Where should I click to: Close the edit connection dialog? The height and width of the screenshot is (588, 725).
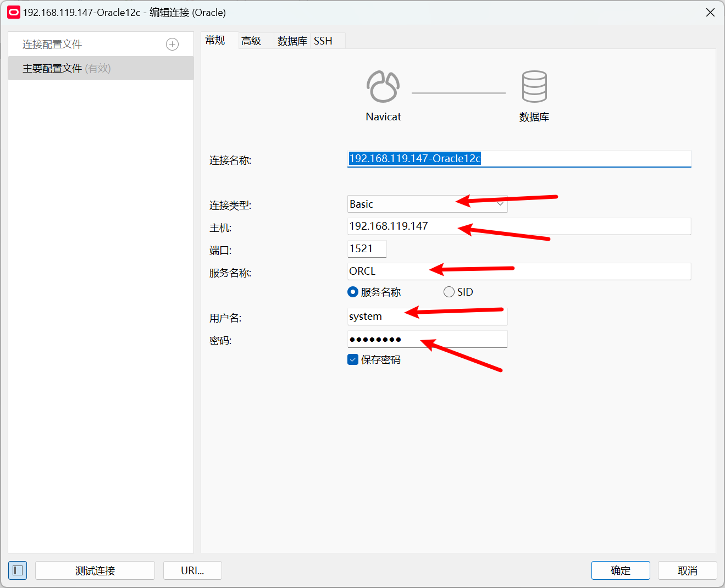coord(710,12)
